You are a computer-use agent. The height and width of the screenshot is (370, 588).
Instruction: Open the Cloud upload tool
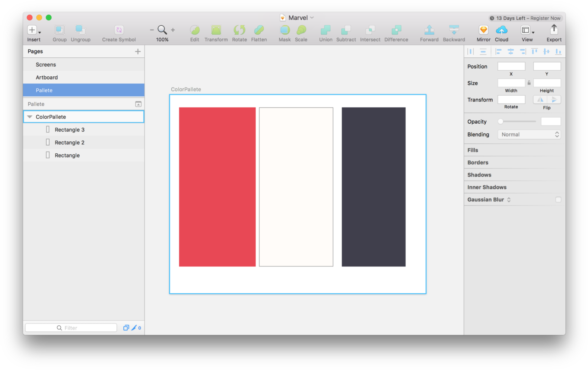[501, 30]
